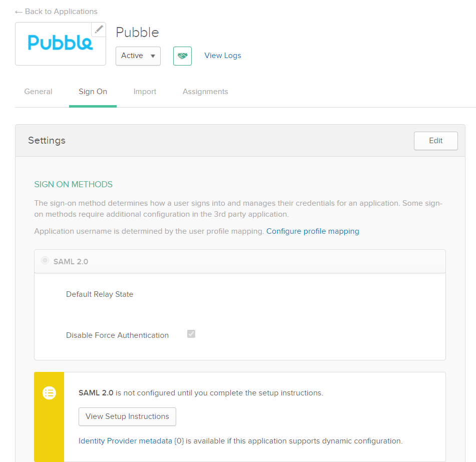Open the Active status dropdown

pos(138,56)
